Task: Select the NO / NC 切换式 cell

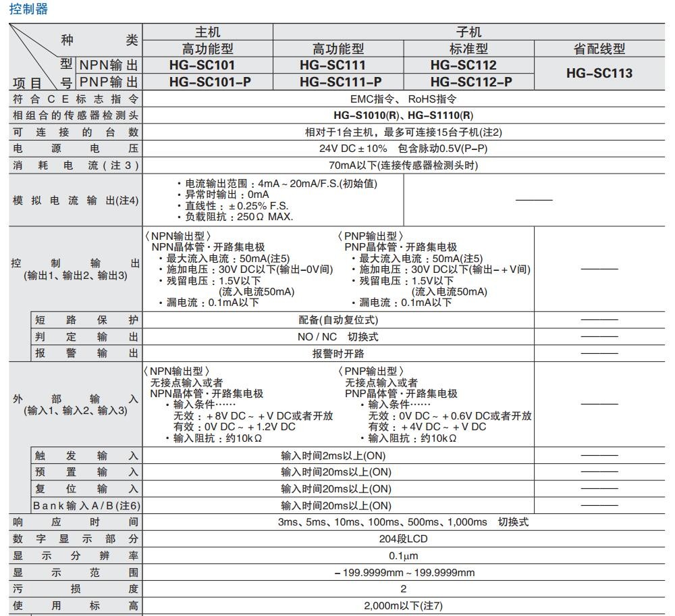Action: [x=338, y=336]
